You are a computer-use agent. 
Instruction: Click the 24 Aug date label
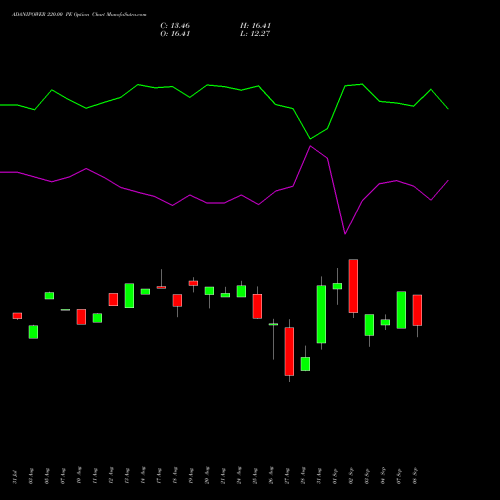click(x=239, y=475)
